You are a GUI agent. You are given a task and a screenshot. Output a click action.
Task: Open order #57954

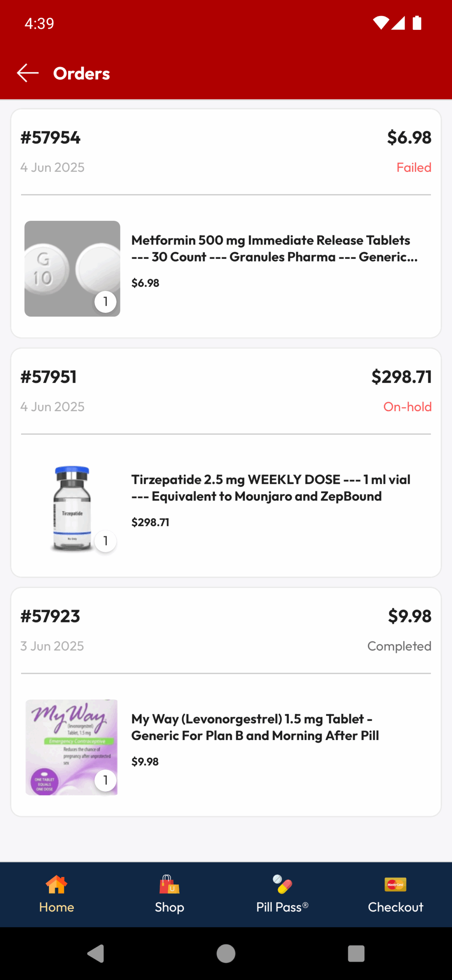click(x=50, y=137)
